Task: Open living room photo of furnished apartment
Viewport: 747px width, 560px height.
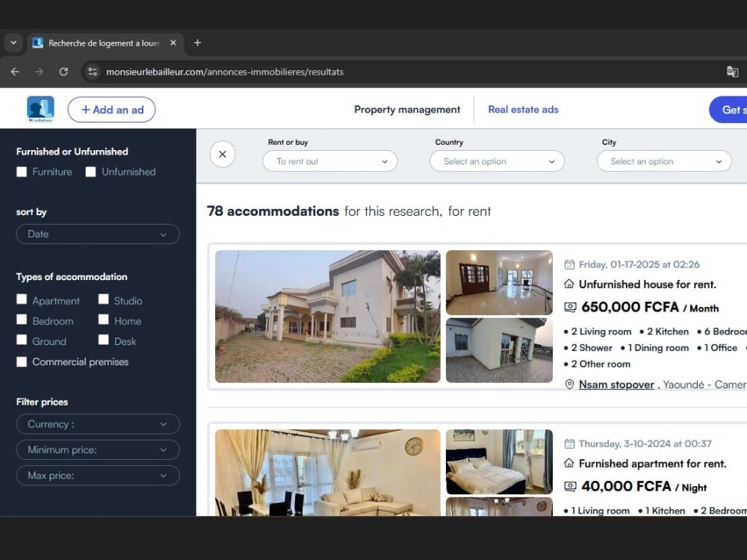Action: point(328,473)
